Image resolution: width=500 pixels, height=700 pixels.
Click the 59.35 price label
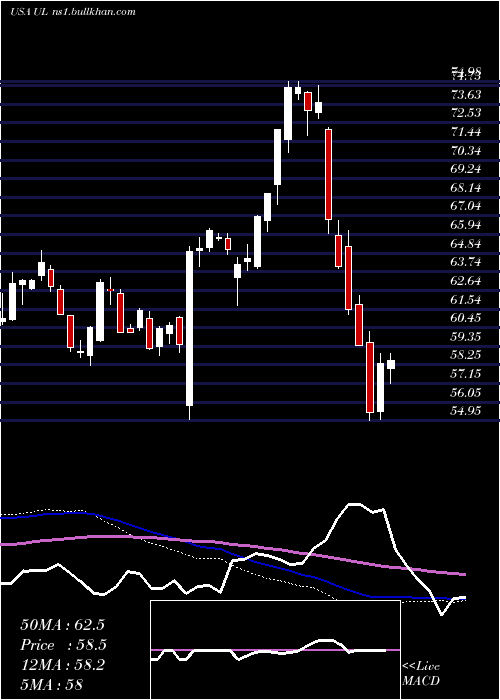tap(466, 337)
